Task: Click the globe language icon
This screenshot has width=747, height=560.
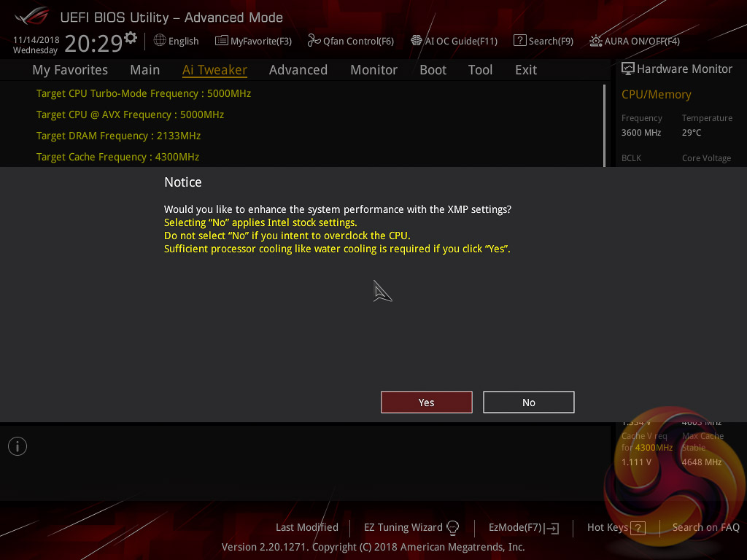Action: click(160, 41)
